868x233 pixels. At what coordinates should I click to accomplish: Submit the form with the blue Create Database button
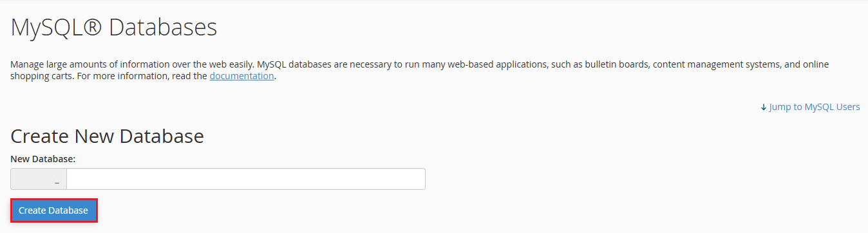pyautogui.click(x=53, y=210)
